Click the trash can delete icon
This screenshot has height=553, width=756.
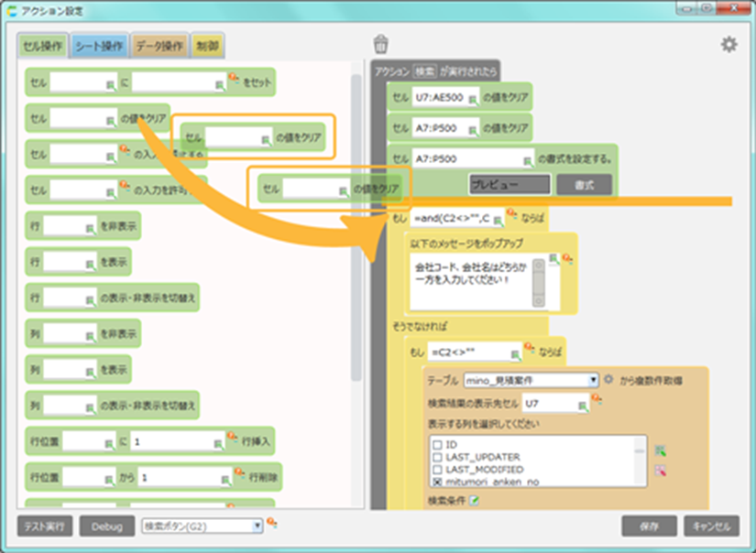(380, 43)
